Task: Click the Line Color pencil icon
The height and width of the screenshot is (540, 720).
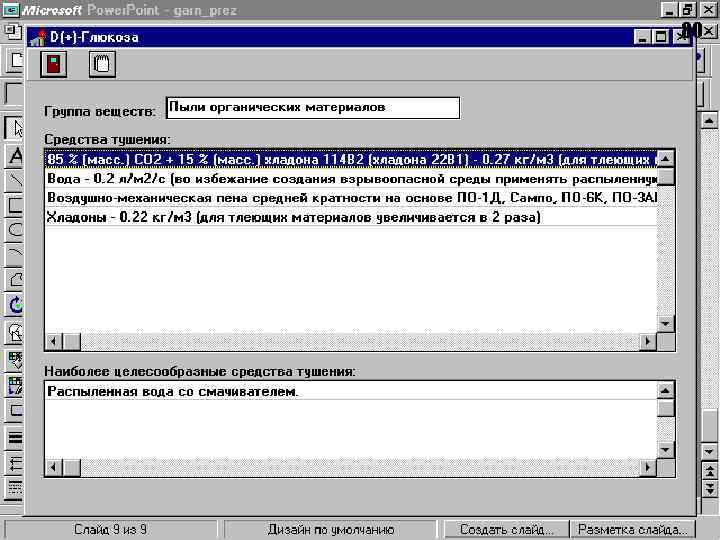Action: pyautogui.click(x=15, y=386)
